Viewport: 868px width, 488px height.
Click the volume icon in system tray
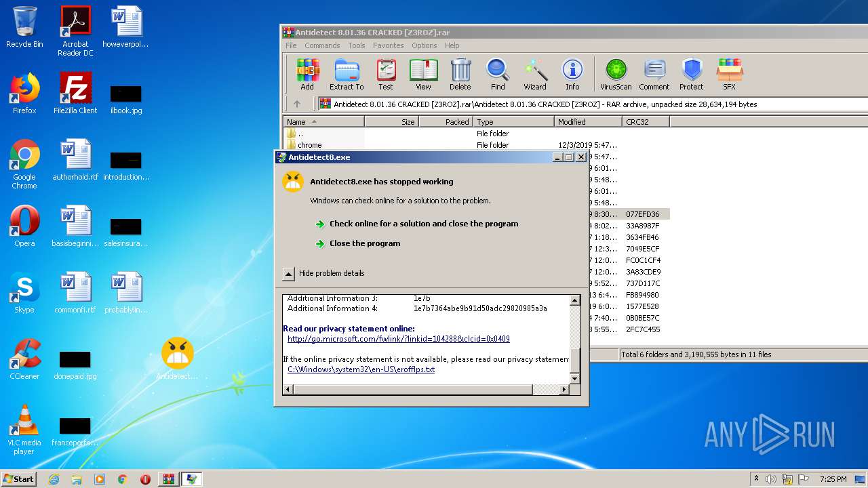tap(770, 479)
